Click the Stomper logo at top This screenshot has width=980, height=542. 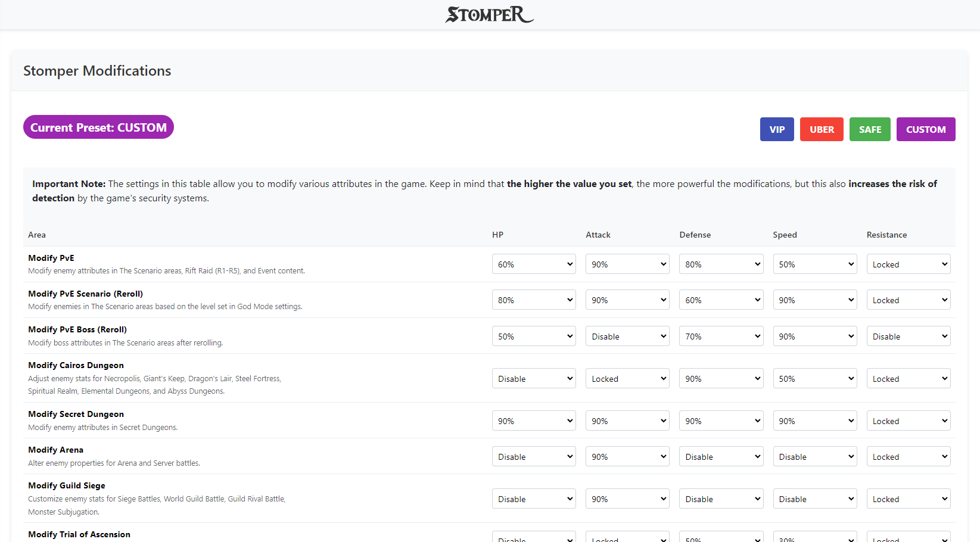pyautogui.click(x=490, y=14)
